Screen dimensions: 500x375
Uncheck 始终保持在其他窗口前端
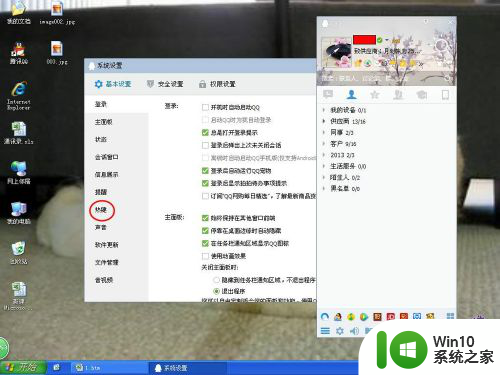205,218
